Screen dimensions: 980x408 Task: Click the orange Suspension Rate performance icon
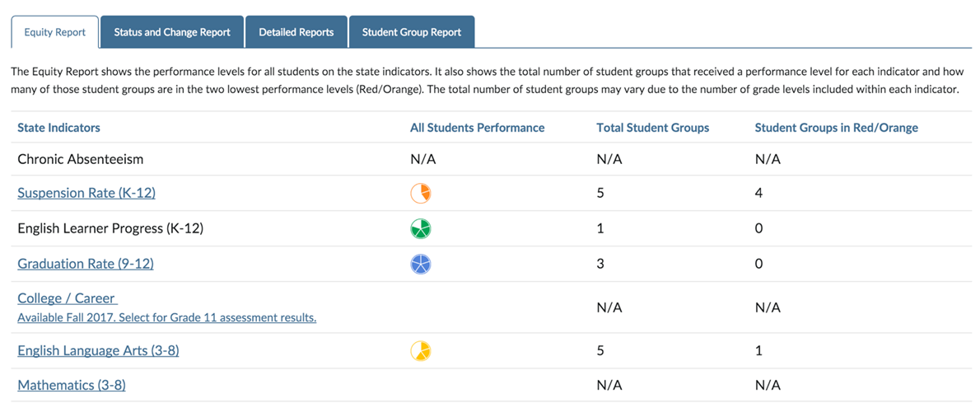(421, 193)
